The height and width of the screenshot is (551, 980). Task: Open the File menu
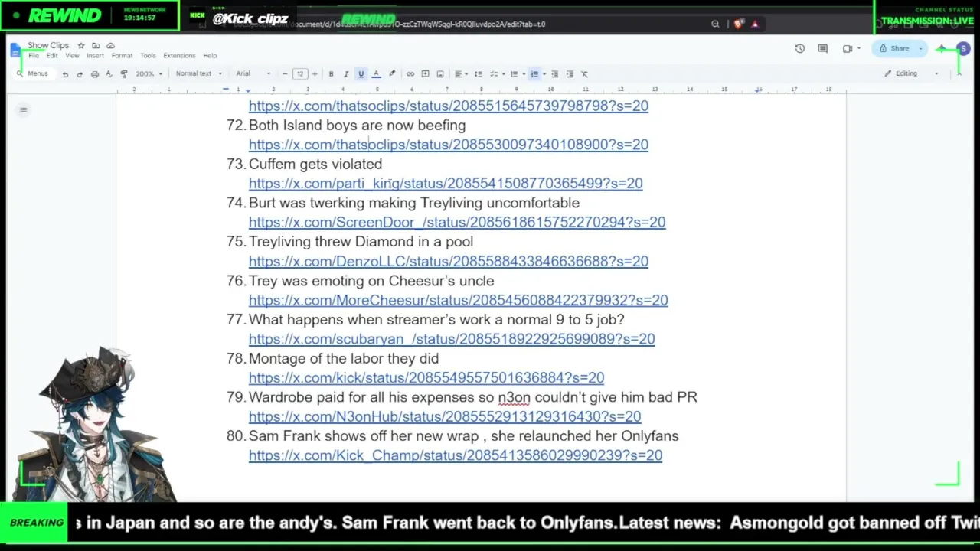click(34, 56)
